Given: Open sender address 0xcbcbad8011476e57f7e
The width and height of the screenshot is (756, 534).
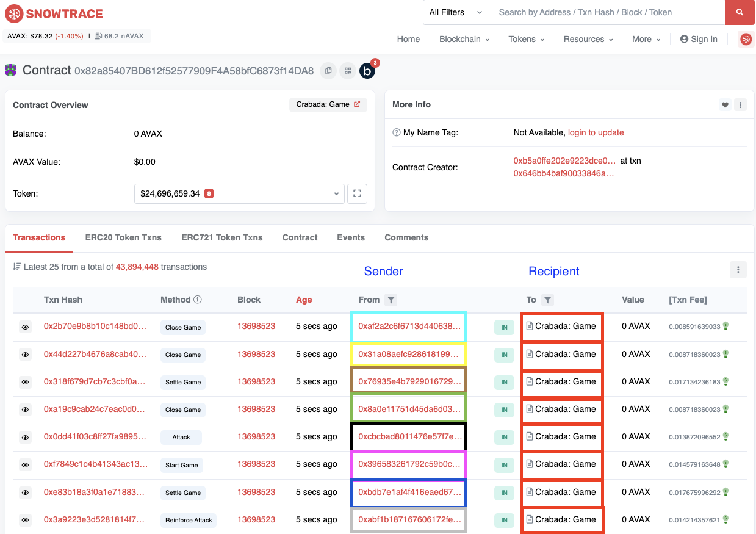Looking at the screenshot, I should pyautogui.click(x=409, y=436).
